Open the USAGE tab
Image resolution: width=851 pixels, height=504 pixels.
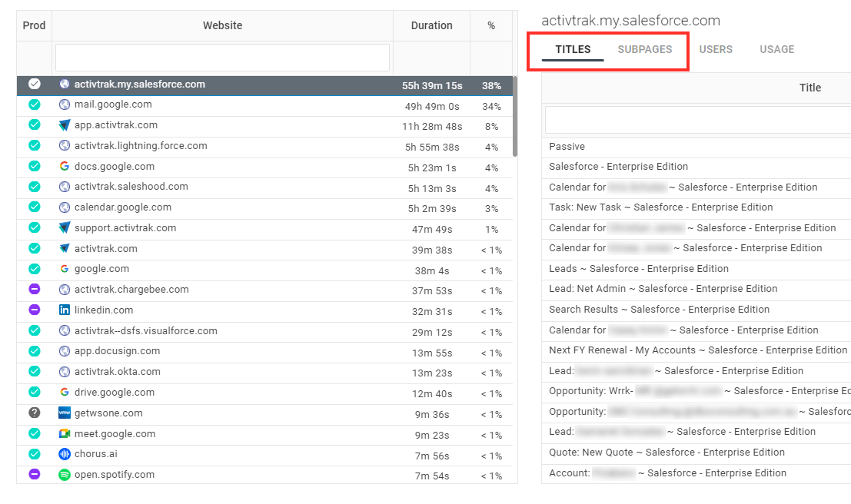click(776, 49)
